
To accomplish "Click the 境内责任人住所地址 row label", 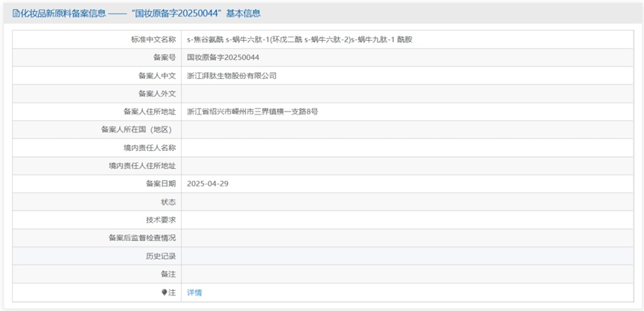I will (142, 165).
